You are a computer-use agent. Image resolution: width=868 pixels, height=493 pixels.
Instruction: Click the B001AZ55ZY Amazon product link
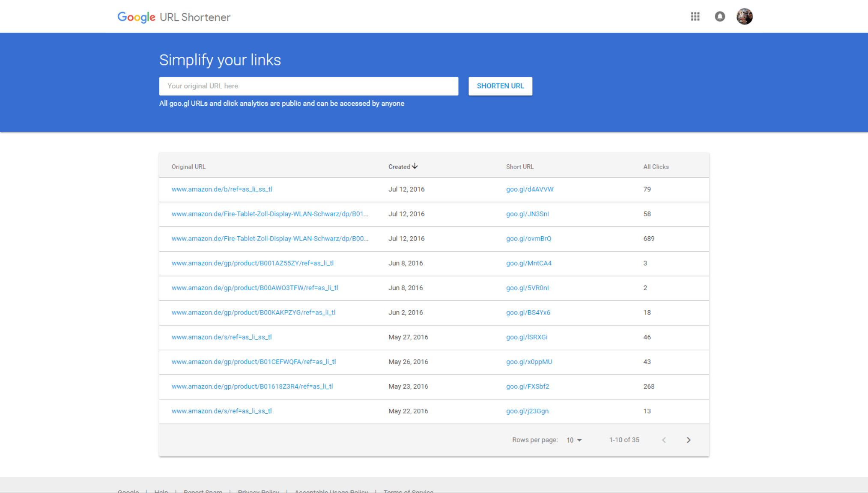252,263
